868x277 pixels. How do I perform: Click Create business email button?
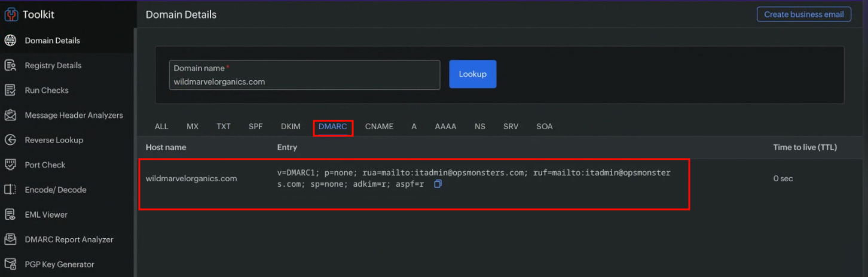803,14
